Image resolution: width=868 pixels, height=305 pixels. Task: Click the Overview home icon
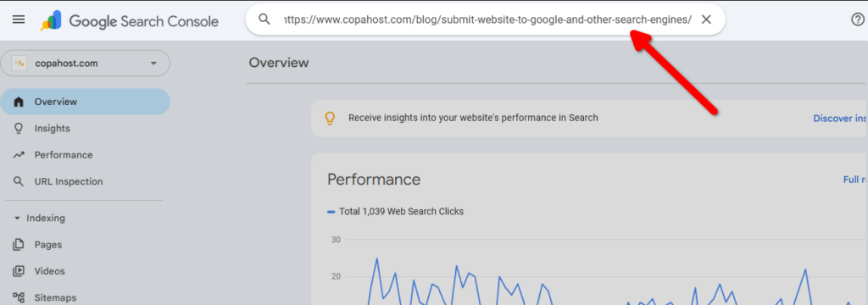(x=19, y=102)
